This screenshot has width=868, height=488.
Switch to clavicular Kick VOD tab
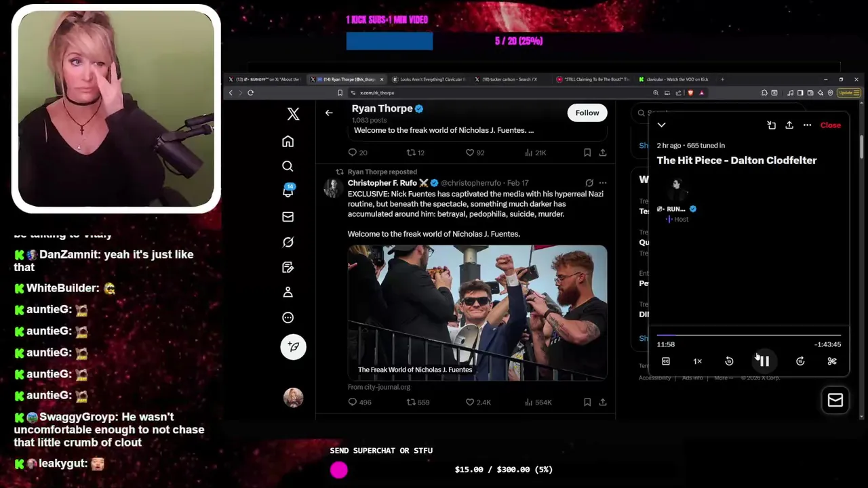tap(673, 79)
